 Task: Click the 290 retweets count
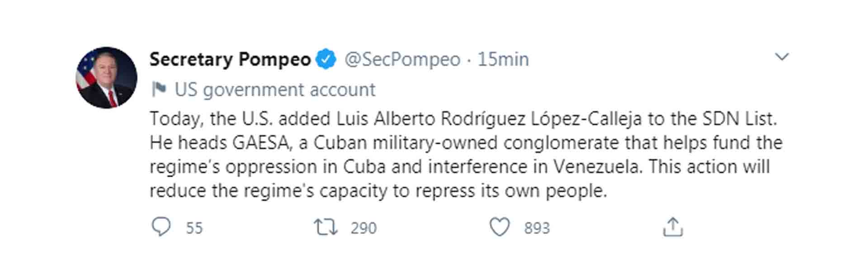pos(363,228)
